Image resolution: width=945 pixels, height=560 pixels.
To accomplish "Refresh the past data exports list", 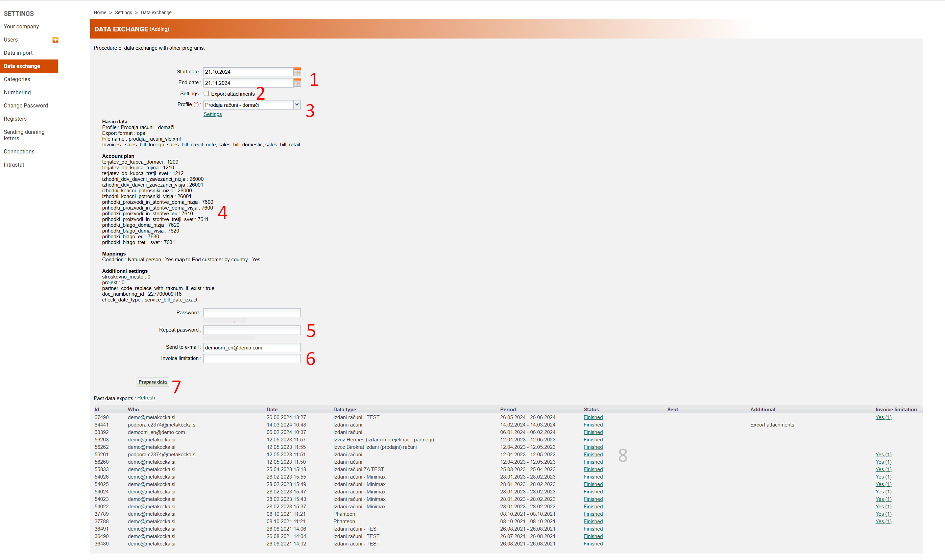I will (146, 398).
